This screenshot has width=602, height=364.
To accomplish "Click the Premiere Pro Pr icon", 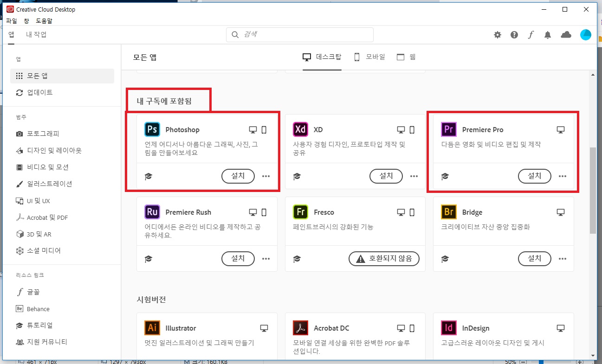I will pyautogui.click(x=449, y=129).
